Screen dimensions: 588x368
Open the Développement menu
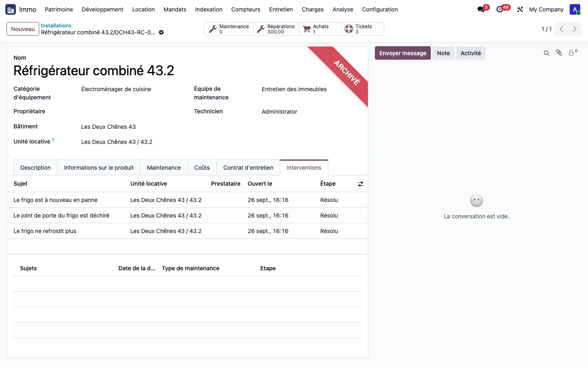[102, 9]
